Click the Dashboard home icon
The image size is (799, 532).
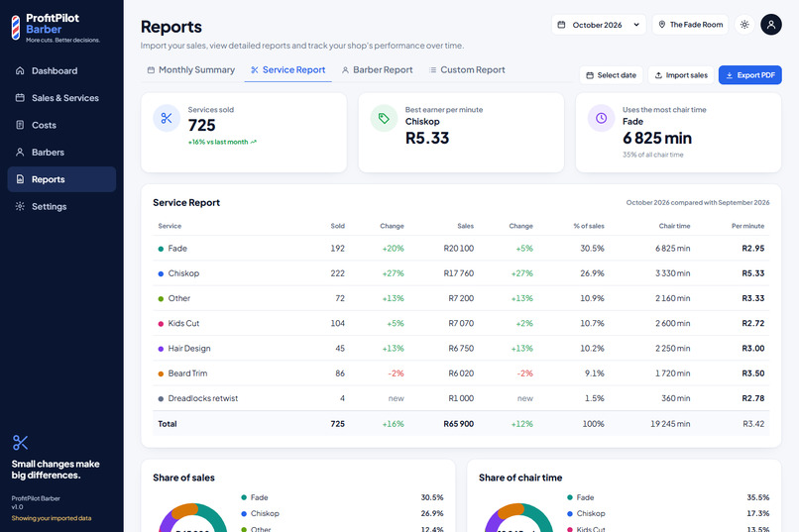(20, 70)
